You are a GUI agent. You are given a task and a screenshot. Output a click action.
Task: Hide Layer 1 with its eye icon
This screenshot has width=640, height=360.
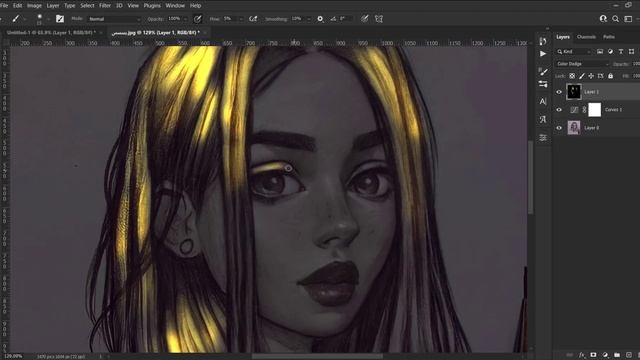tap(559, 92)
